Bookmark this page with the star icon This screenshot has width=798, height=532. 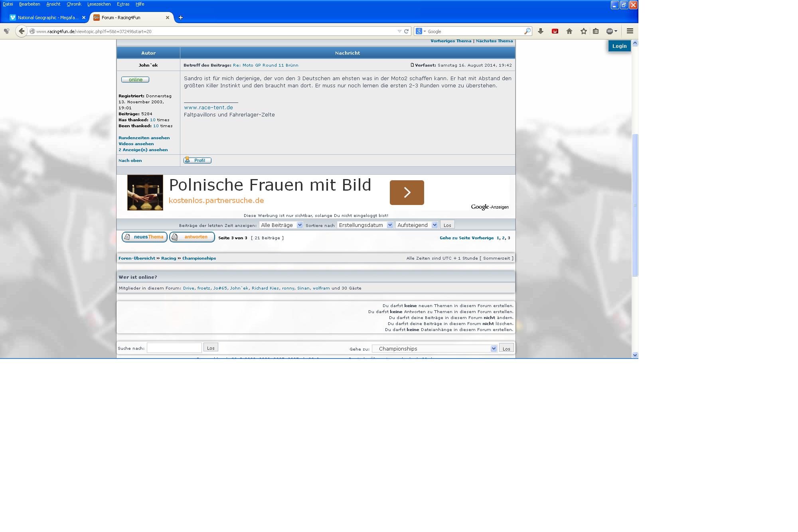583,31
